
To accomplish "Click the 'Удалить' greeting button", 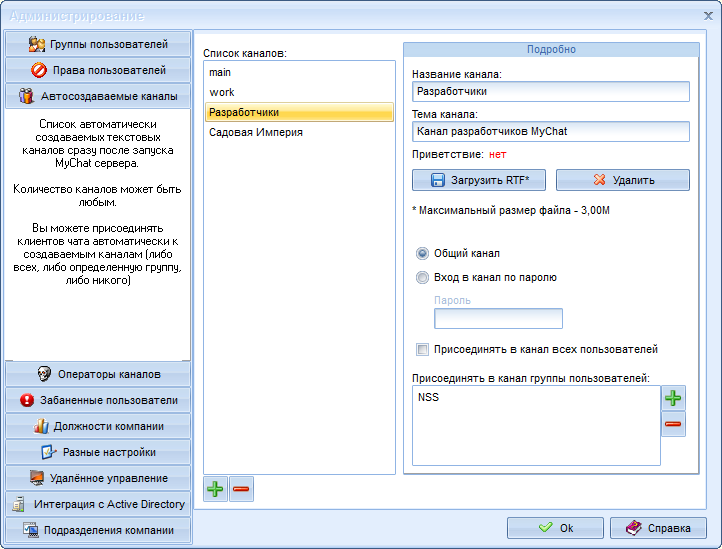I will coord(623,180).
